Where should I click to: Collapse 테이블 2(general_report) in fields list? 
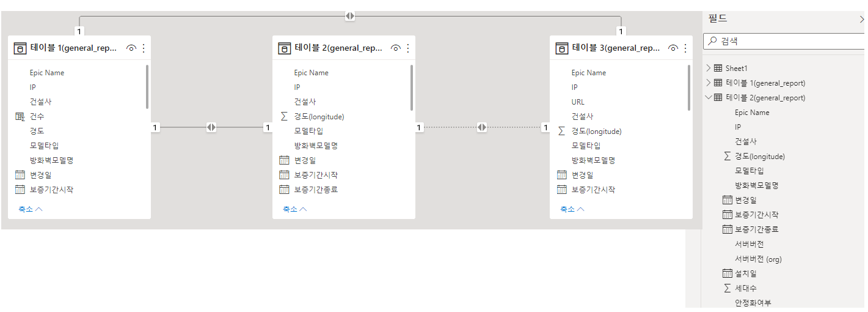coord(709,97)
